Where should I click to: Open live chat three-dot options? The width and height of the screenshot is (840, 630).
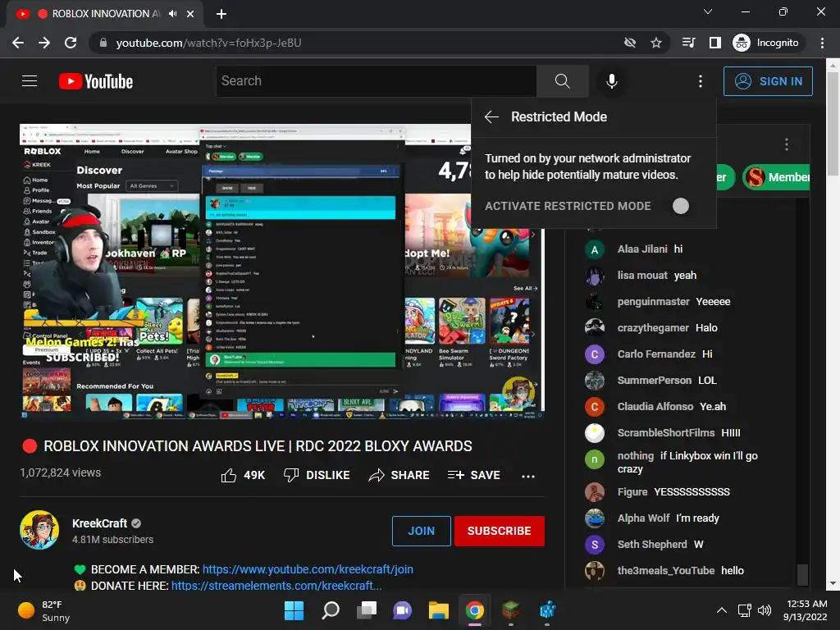pyautogui.click(x=786, y=144)
